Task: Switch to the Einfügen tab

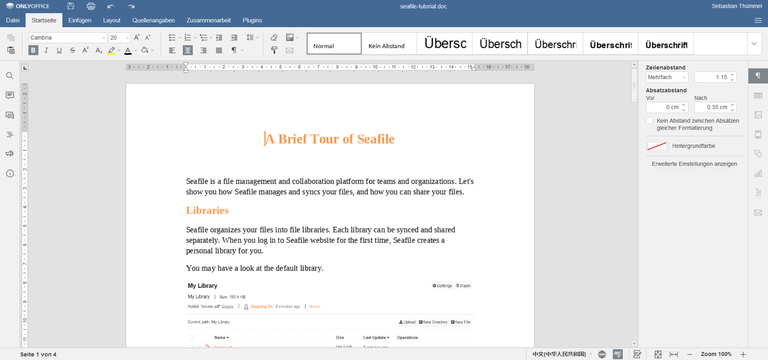Action: pos(80,20)
